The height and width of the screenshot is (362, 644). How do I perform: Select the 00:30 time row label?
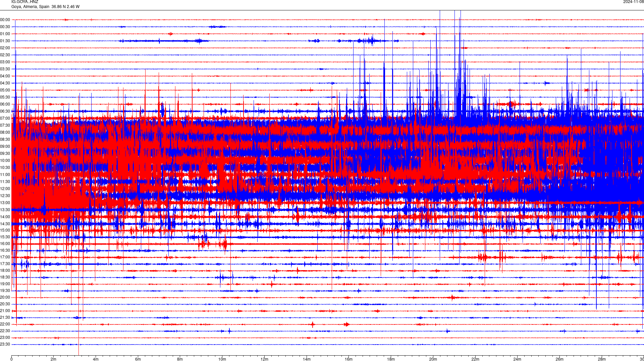[x=5, y=27]
